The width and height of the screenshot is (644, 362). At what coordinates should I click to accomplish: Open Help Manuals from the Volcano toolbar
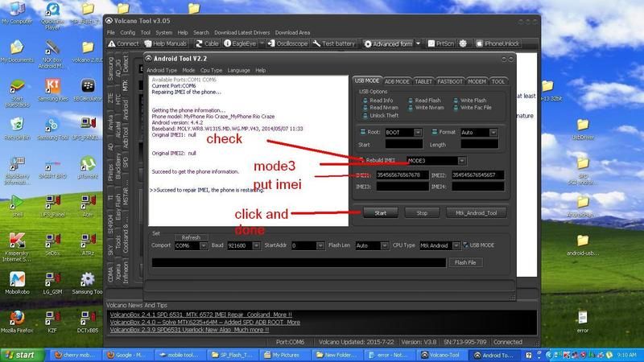coord(166,43)
